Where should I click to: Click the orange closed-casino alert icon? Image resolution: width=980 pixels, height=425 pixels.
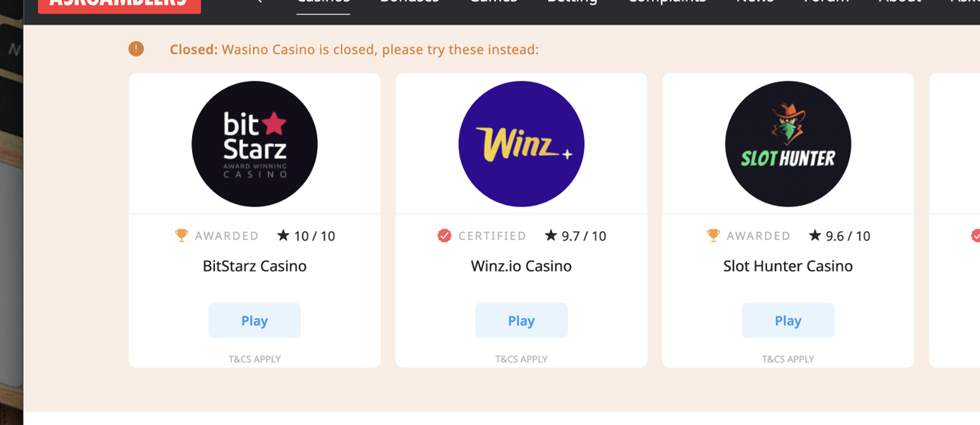tap(136, 49)
